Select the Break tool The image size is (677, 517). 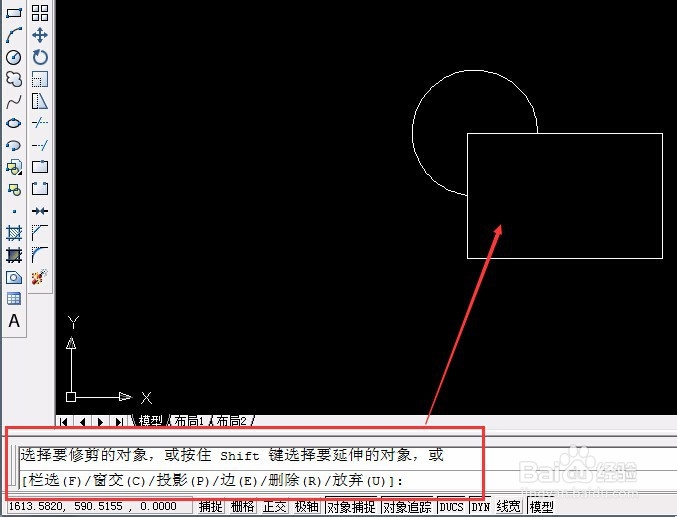40,189
